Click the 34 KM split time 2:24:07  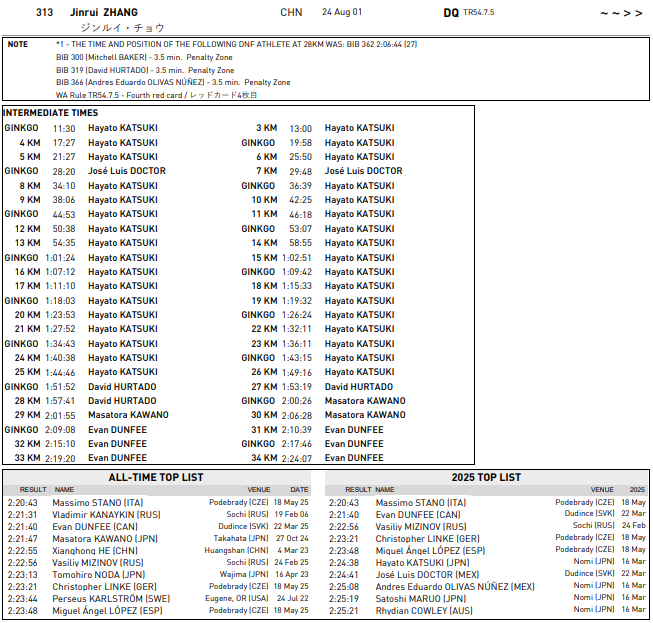[295, 458]
